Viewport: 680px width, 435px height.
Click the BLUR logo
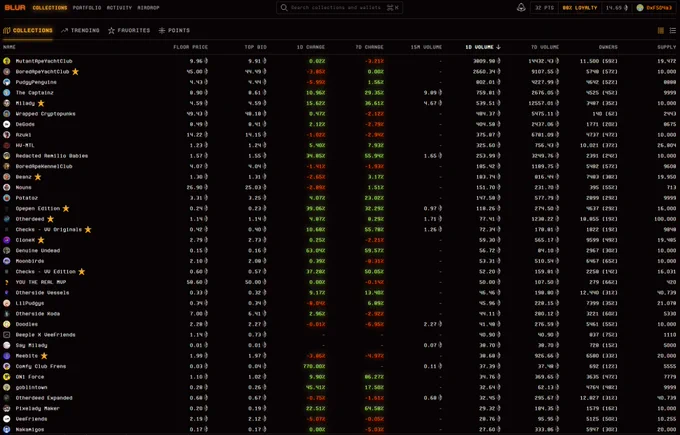pos(15,7)
